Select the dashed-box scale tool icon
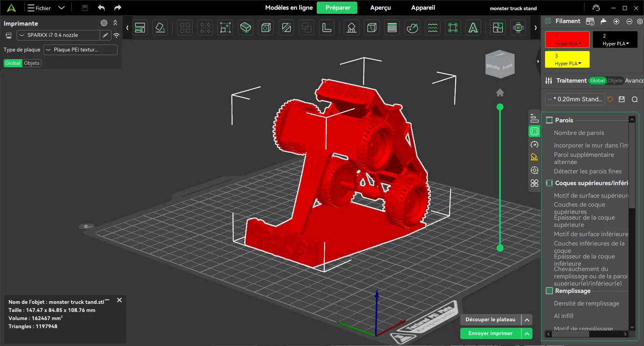The width and height of the screenshot is (644, 346). pyautogui.click(x=225, y=28)
